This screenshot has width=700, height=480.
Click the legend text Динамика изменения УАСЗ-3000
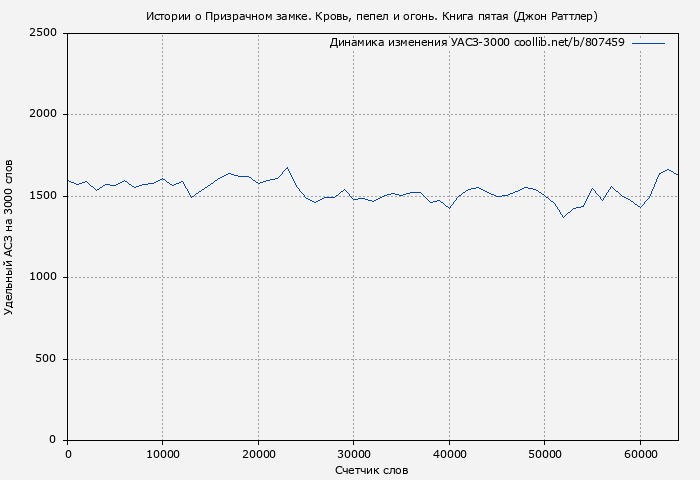tap(419, 43)
